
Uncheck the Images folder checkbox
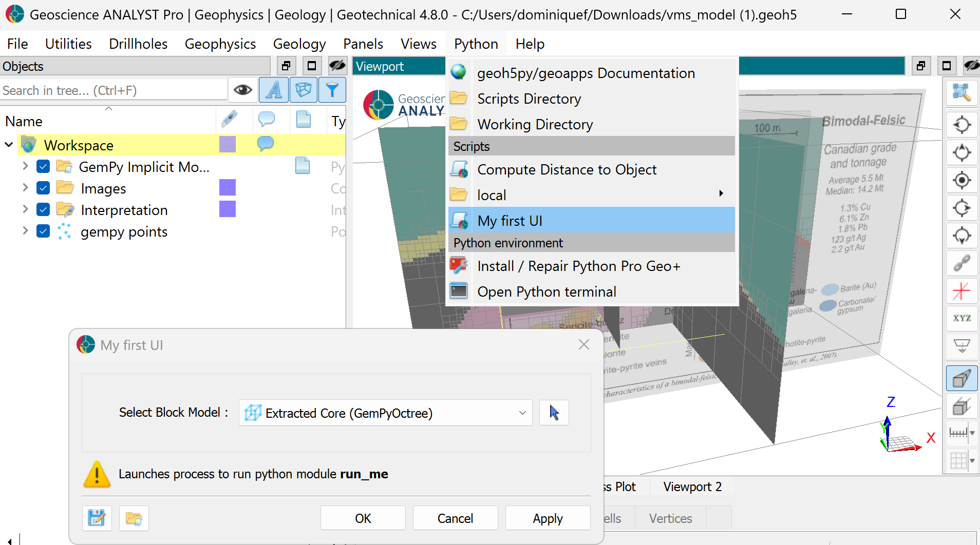pyautogui.click(x=43, y=188)
